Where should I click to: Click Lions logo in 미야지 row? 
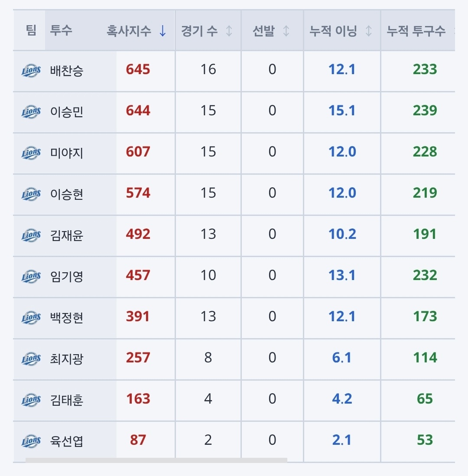[x=31, y=153]
